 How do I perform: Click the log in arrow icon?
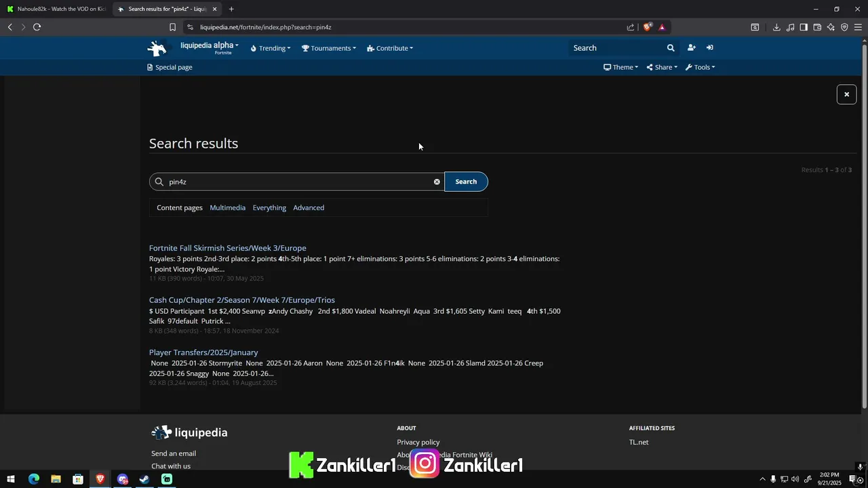(709, 47)
